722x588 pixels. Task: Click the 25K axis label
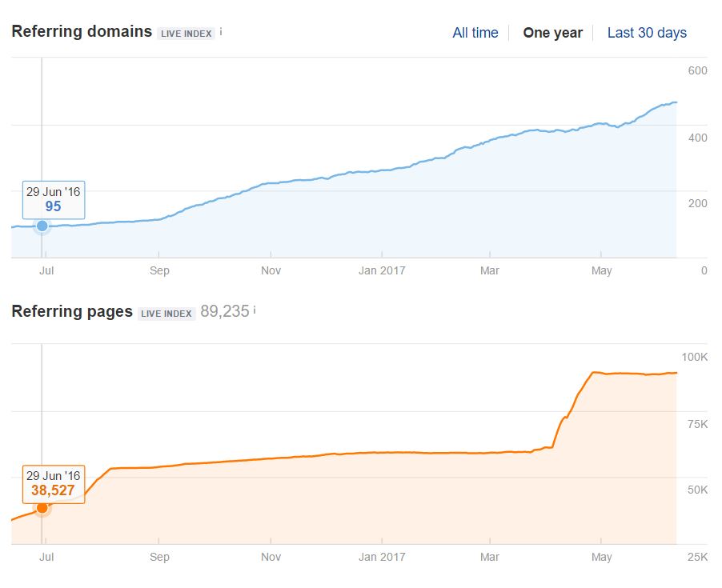pos(697,557)
